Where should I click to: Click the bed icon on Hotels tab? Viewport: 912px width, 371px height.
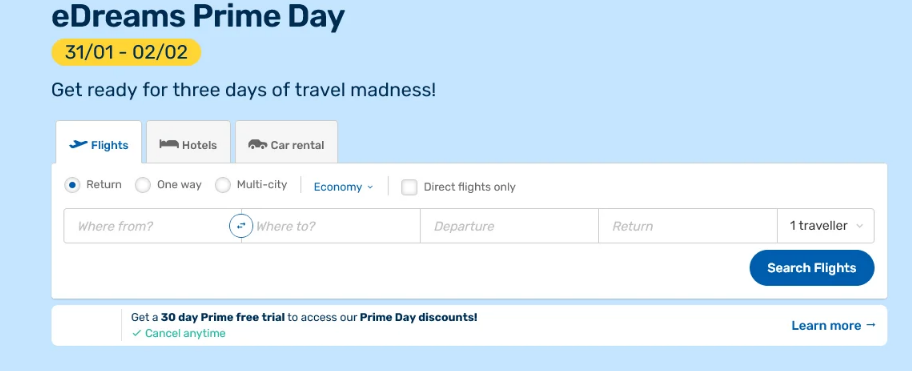pyautogui.click(x=169, y=144)
